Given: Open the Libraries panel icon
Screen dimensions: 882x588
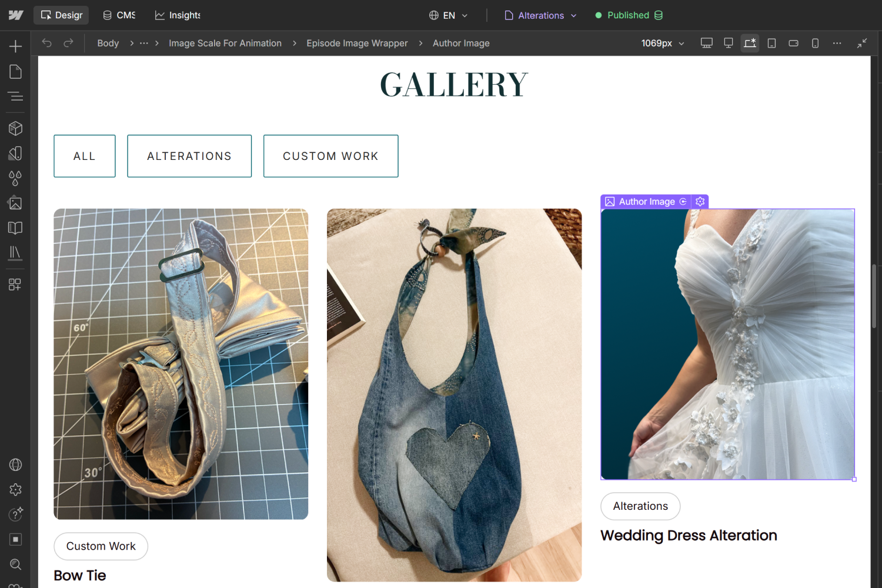Looking at the screenshot, I should tap(16, 253).
